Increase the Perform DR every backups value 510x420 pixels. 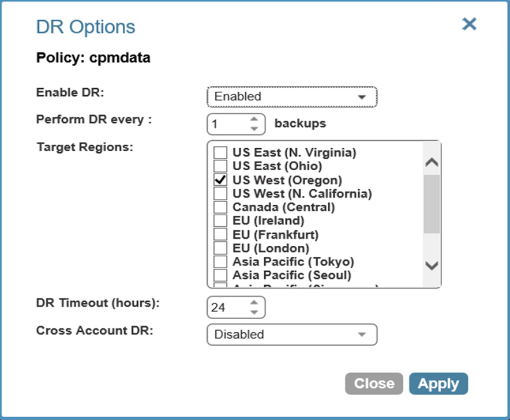[x=253, y=119]
